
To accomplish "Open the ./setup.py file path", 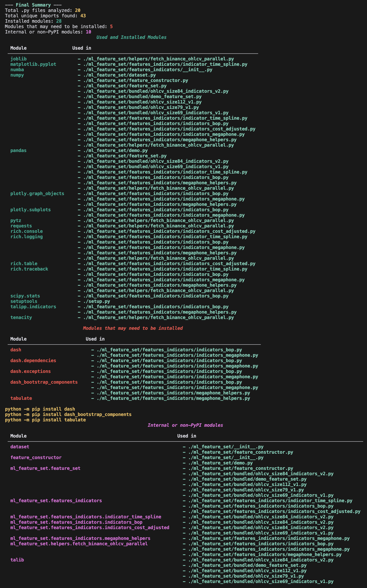I will pyautogui.click(x=96, y=301).
